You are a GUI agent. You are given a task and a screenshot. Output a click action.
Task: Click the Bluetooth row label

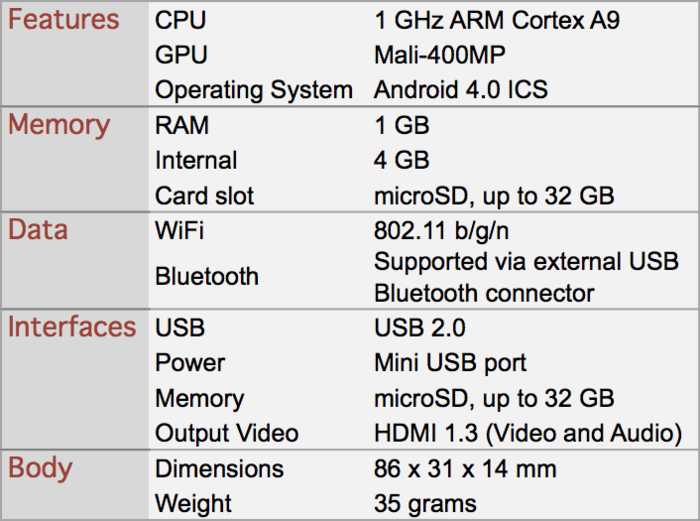(x=206, y=277)
